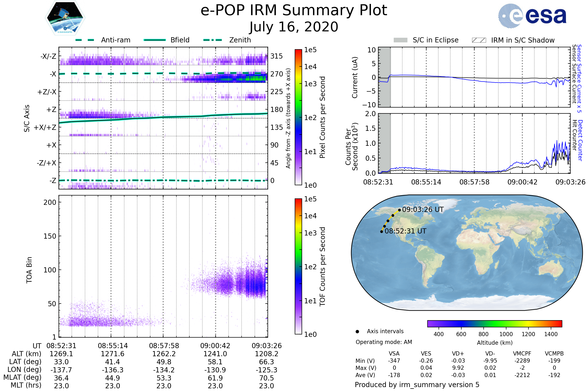Click the July 16, 2020 date heading

294,27
